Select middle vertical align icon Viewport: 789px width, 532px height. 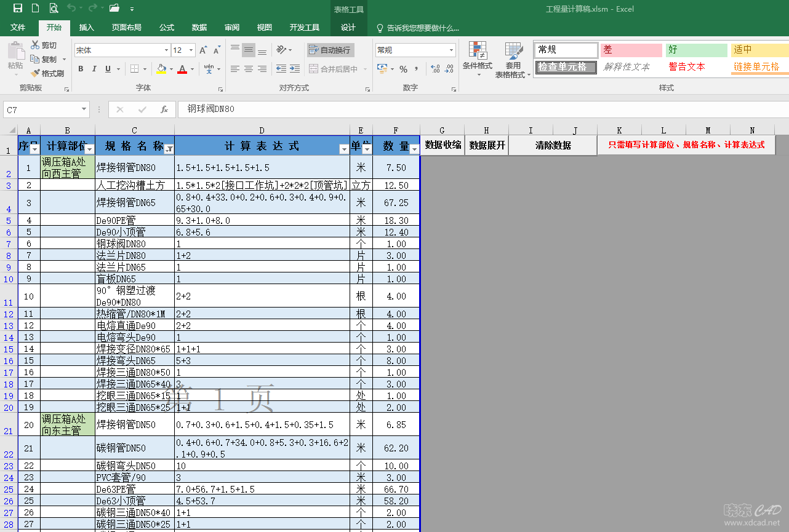pos(249,50)
